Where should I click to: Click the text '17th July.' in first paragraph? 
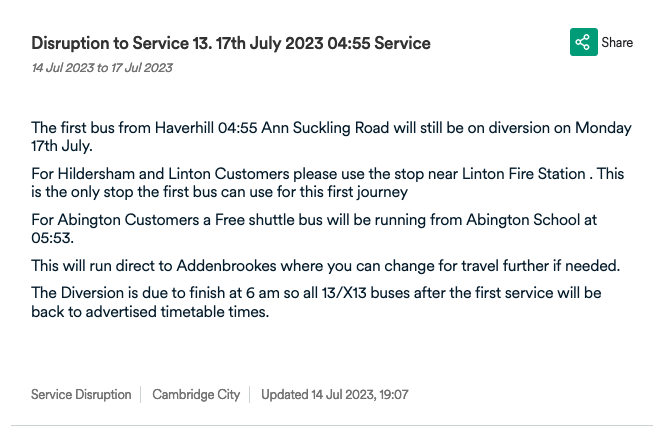64,146
